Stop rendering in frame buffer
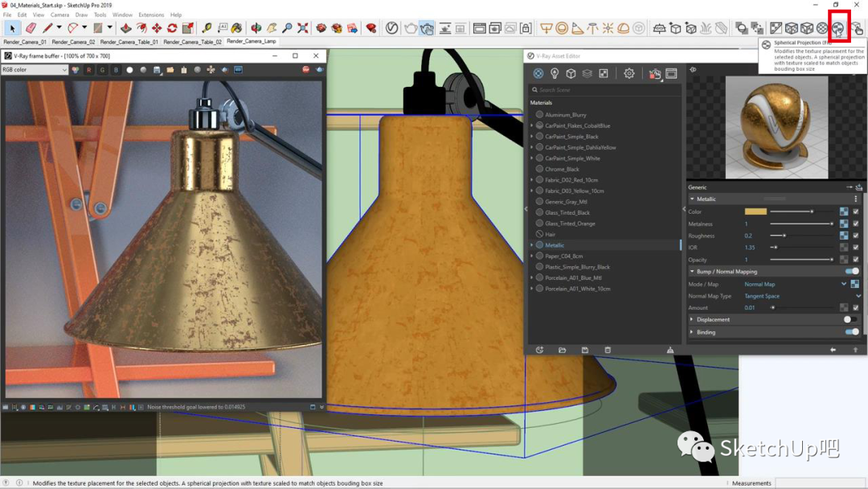This screenshot has width=868, height=489. coord(305,70)
